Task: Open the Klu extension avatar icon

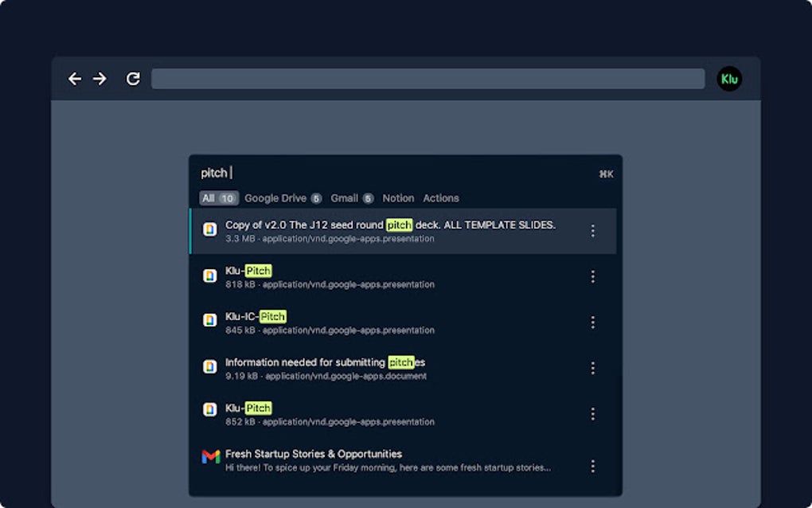Action: (729, 80)
